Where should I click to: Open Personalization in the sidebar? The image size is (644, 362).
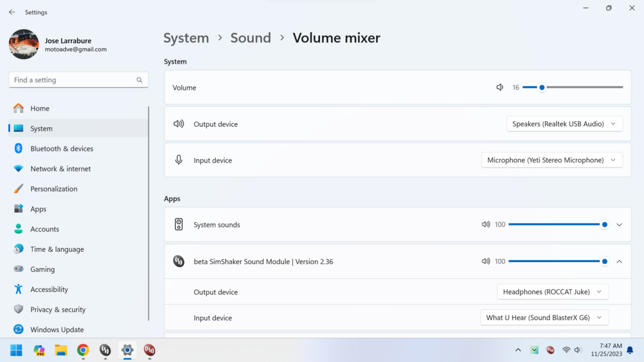tap(53, 189)
